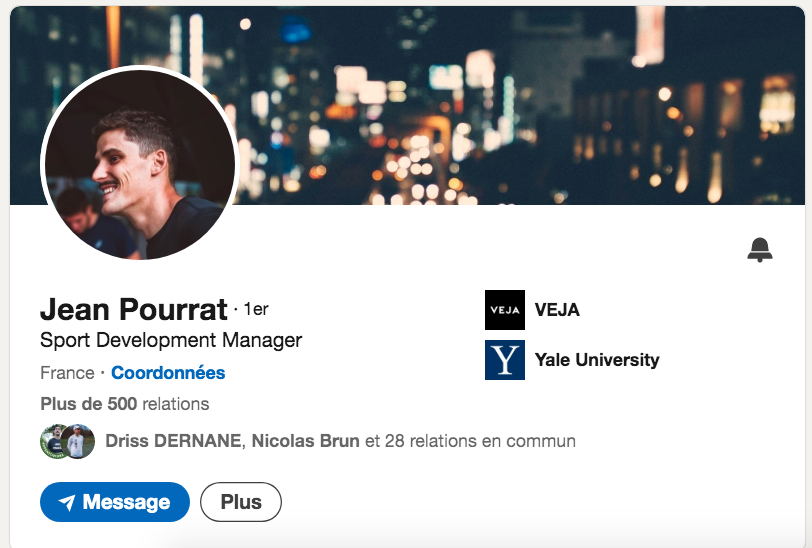Open the Yale University text link
The image size is (812, 548).
(x=597, y=360)
